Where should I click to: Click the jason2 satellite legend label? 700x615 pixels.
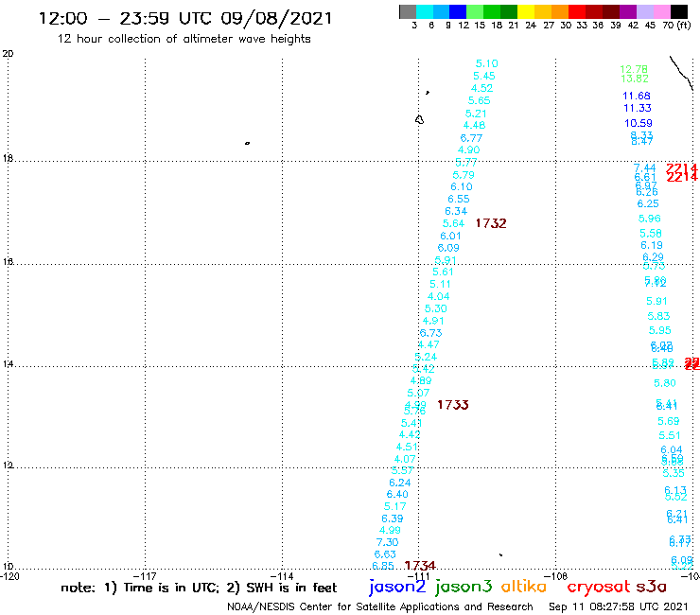(397, 587)
